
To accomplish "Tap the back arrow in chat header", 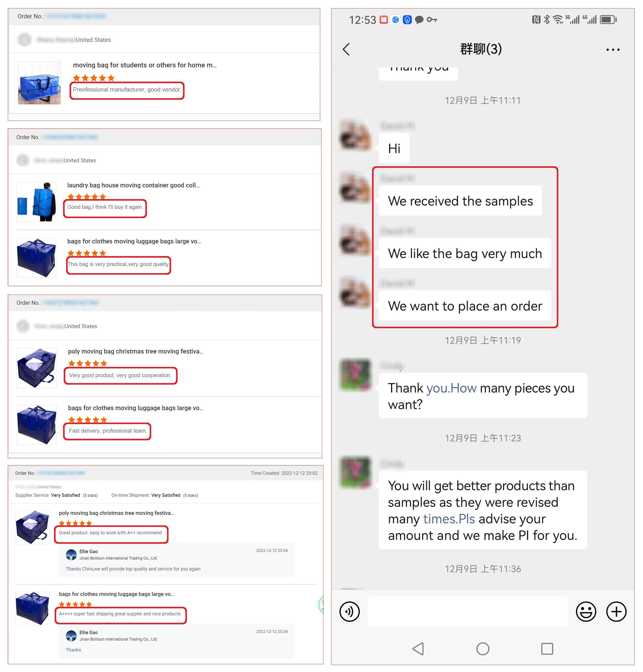I will pyautogui.click(x=346, y=49).
